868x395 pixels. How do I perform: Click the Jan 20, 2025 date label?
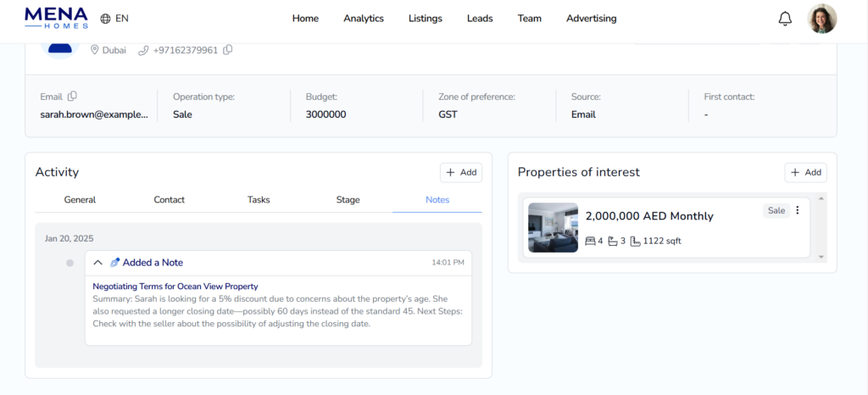point(70,239)
